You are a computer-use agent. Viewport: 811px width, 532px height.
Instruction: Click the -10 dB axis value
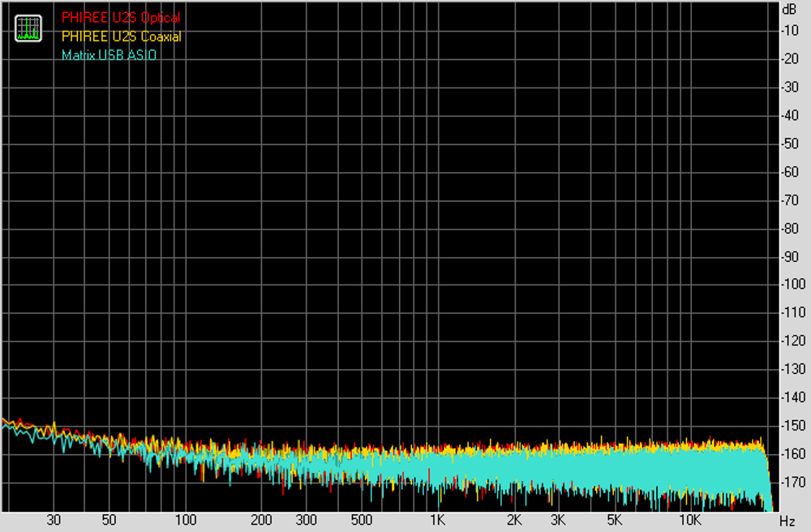[x=790, y=31]
